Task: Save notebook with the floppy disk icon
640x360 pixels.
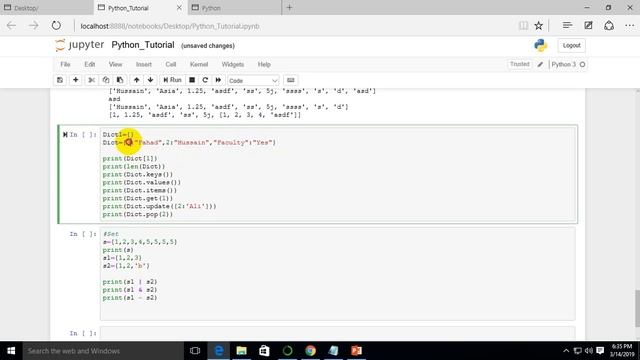Action: point(60,80)
